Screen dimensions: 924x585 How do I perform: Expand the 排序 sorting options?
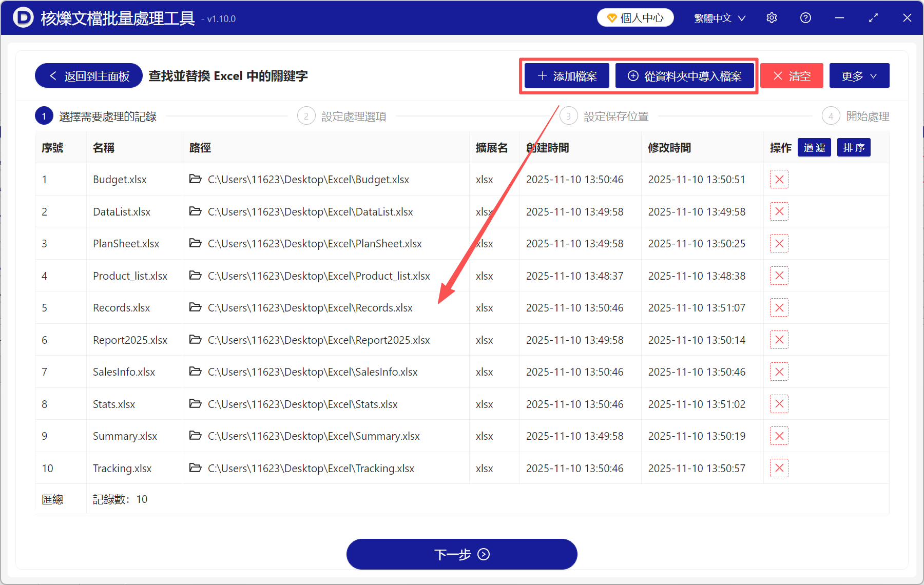pyautogui.click(x=853, y=147)
